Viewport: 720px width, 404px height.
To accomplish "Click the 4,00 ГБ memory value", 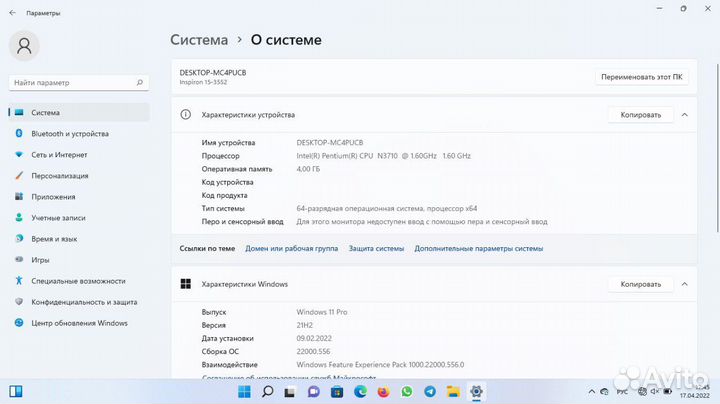I will (308, 169).
